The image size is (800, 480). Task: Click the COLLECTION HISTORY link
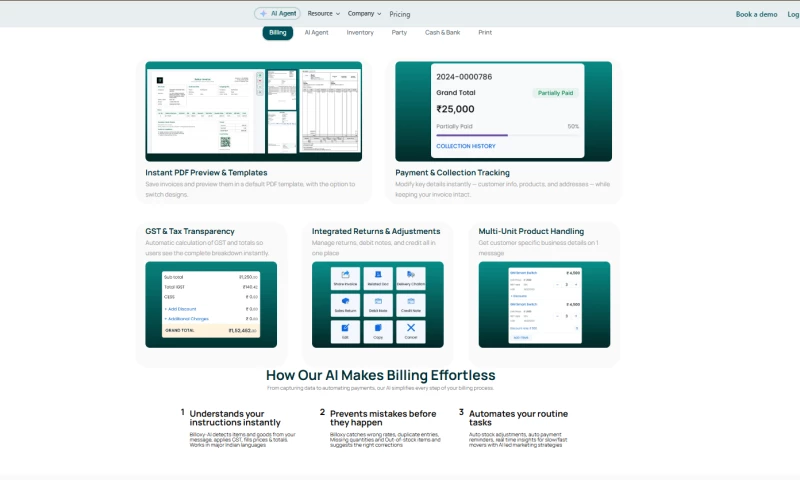[x=466, y=146]
